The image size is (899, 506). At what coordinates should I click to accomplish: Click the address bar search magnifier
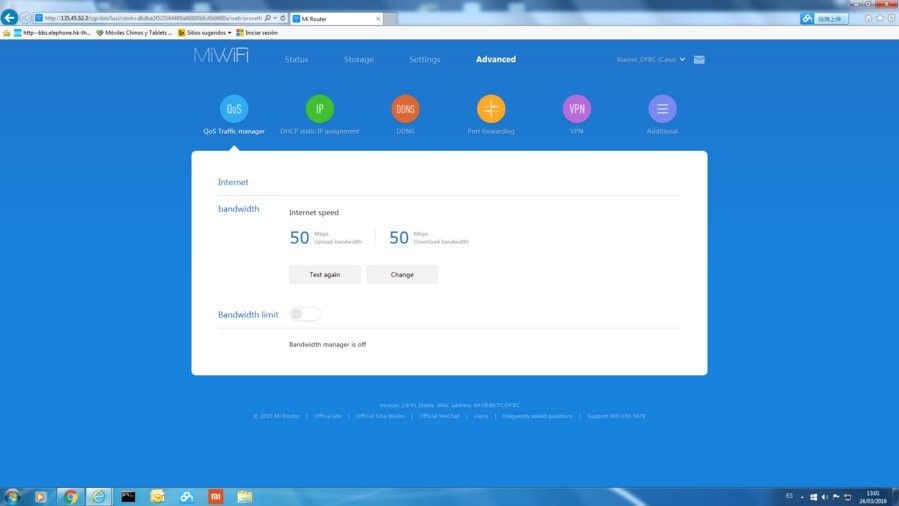267,18
